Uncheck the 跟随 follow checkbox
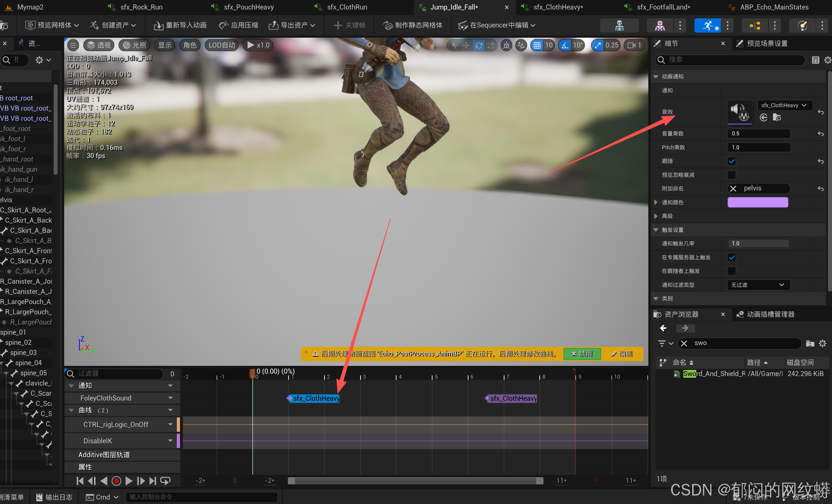This screenshot has height=504, width=832. (732, 161)
